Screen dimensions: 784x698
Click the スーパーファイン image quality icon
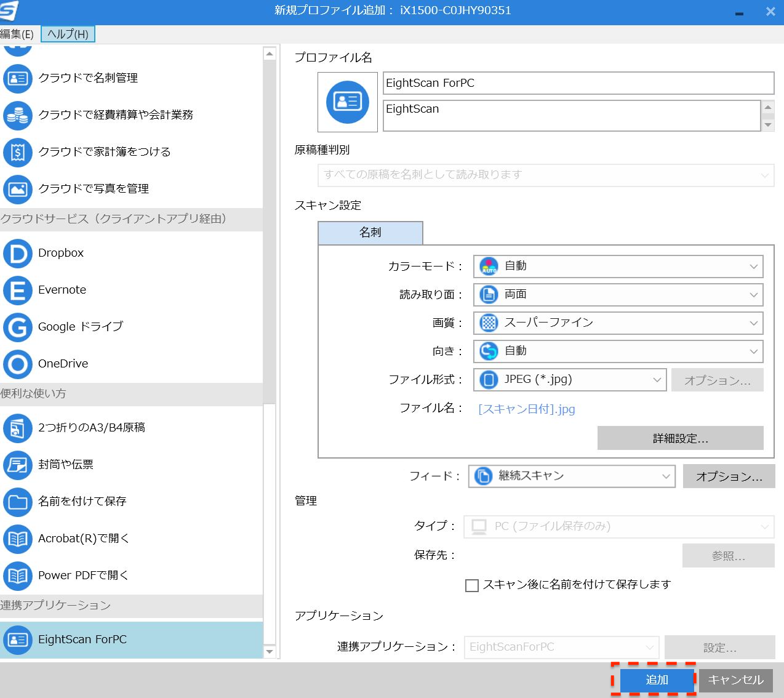point(489,323)
